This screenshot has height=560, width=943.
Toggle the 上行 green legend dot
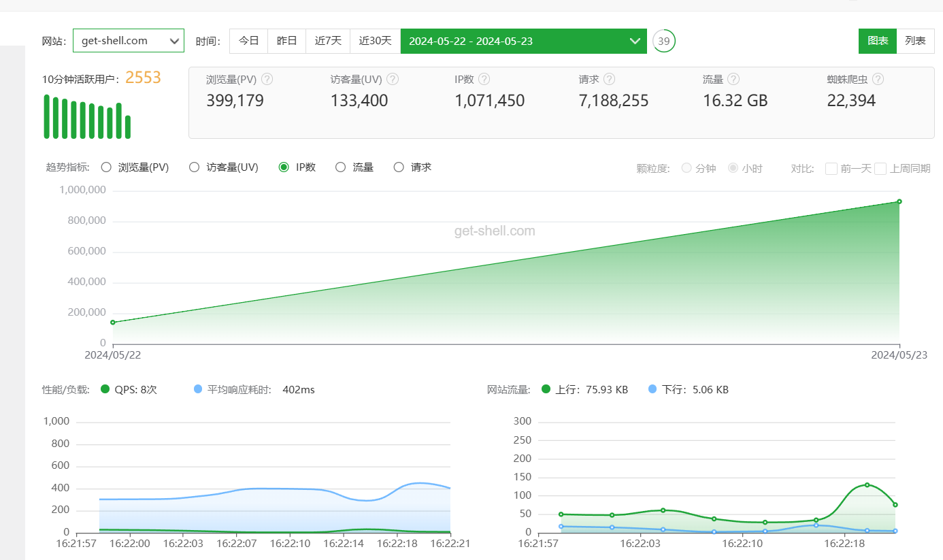point(546,389)
